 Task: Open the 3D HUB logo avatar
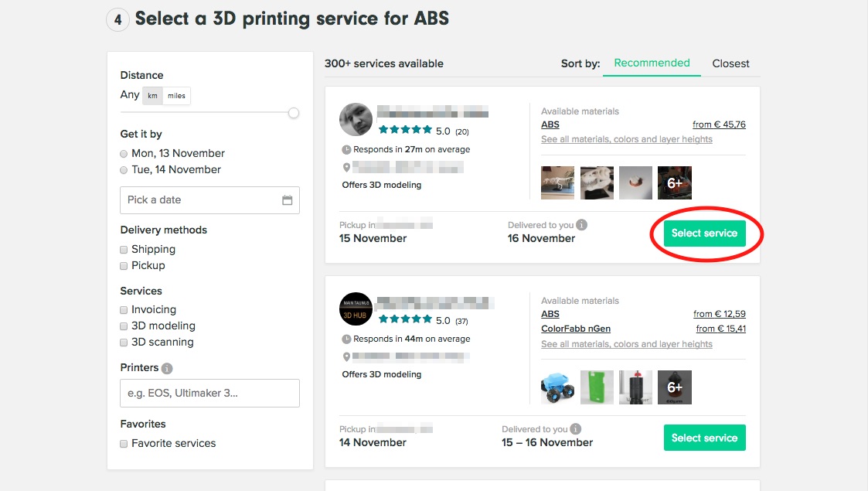(x=356, y=309)
